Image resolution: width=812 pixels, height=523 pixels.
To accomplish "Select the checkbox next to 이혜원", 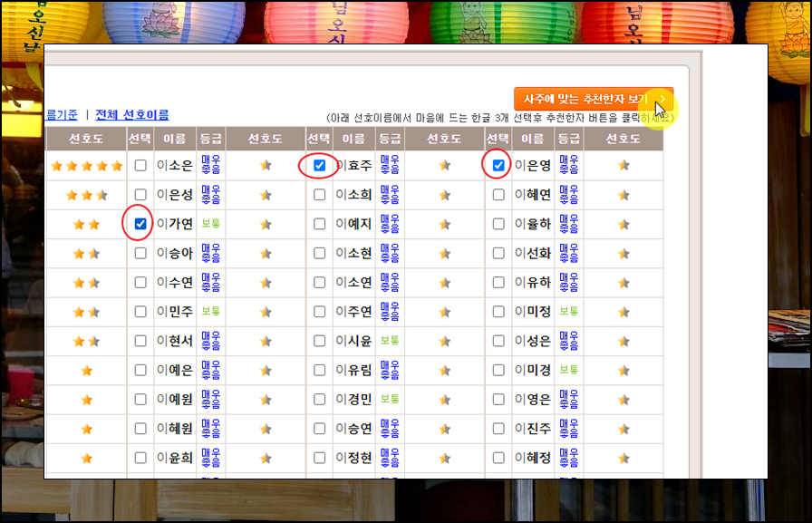I will (140, 429).
